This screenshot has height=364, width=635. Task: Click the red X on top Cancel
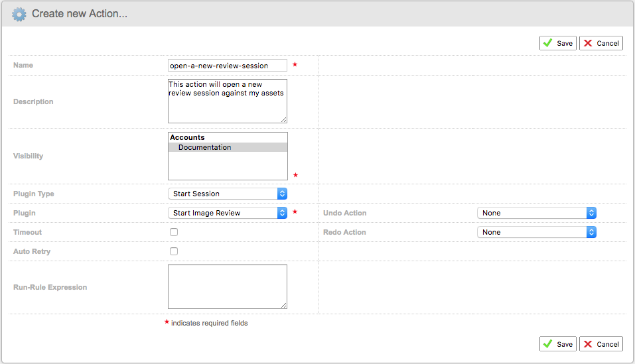click(587, 43)
